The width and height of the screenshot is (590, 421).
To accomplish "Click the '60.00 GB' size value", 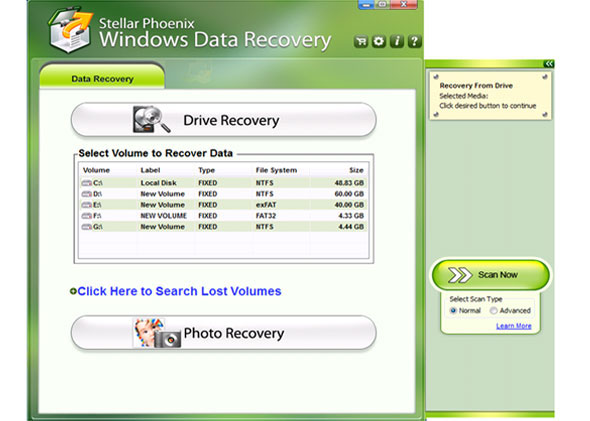I will point(349,194).
